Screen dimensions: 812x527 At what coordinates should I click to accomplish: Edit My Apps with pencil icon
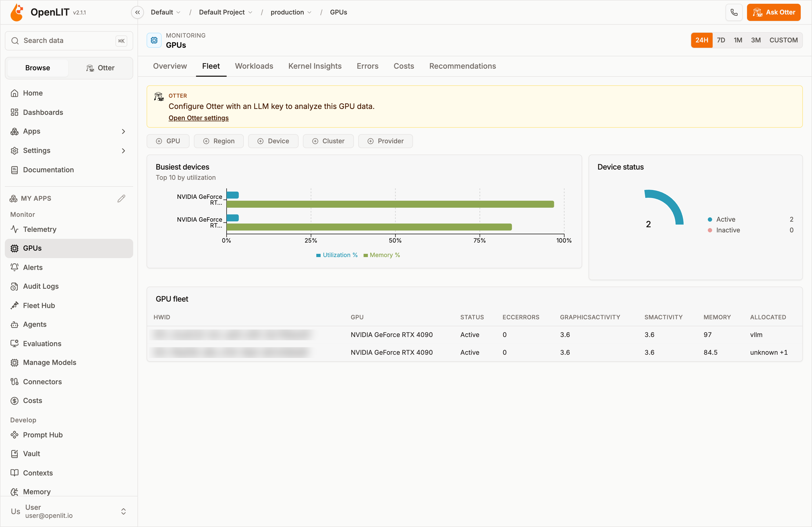coord(121,198)
